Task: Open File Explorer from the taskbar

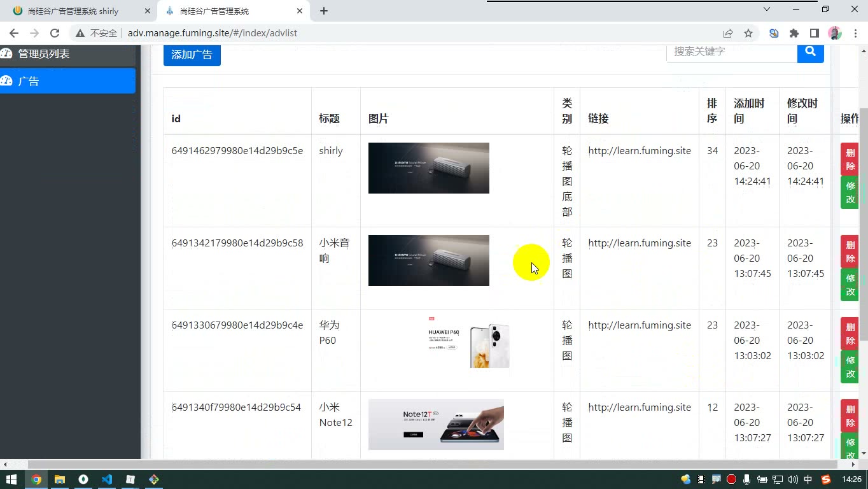Action: pos(60,479)
